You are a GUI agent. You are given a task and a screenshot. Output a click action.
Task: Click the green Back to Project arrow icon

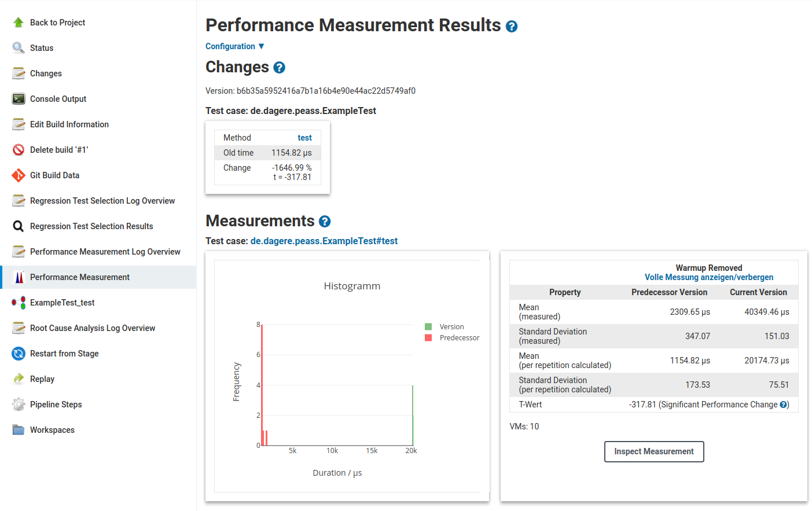coord(19,23)
